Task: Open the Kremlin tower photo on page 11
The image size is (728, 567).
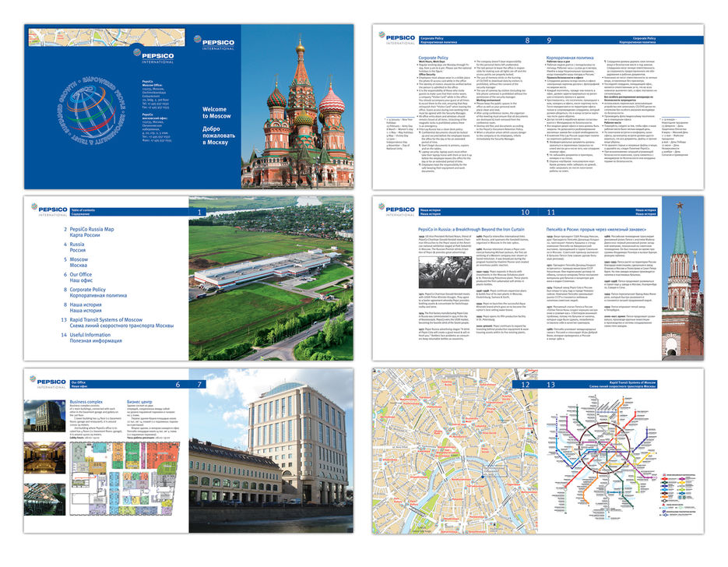Action: 683,278
